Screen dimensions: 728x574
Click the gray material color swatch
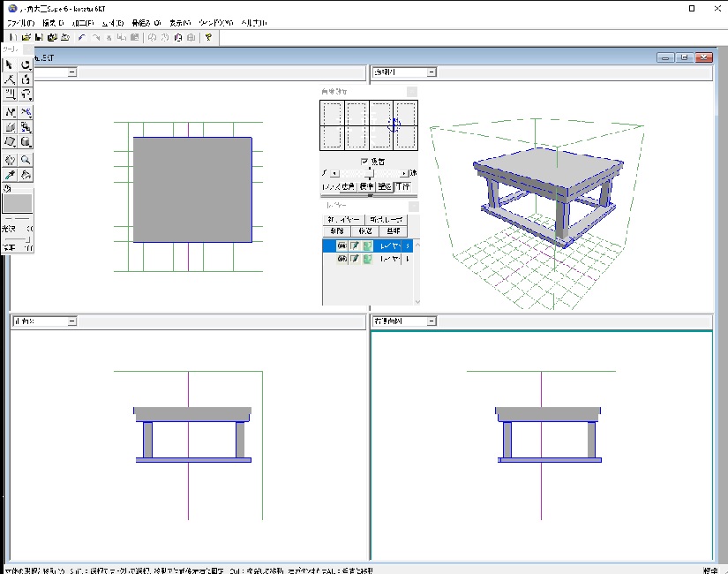18,204
